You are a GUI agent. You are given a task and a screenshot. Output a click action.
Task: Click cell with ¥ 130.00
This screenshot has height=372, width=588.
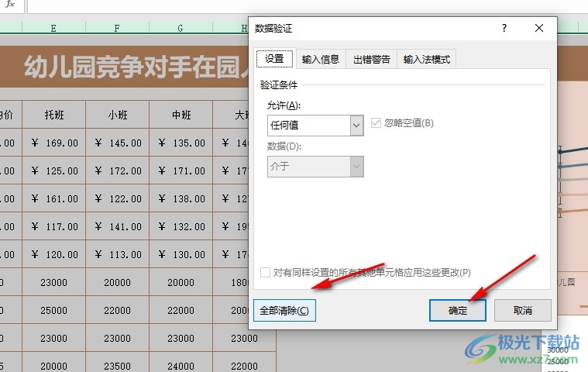pos(181,254)
